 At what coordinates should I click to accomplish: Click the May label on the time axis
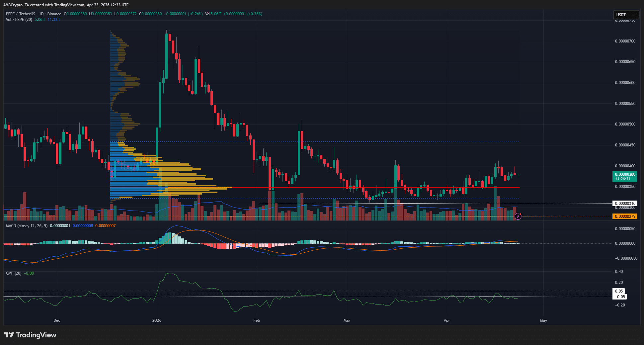543,320
